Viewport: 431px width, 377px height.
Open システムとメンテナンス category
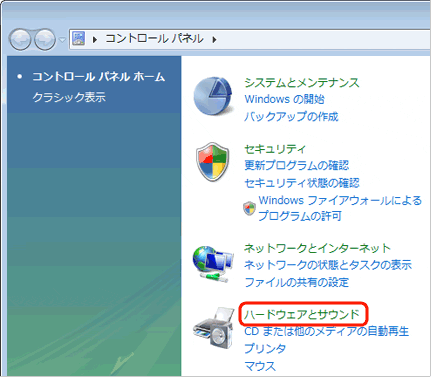point(302,82)
